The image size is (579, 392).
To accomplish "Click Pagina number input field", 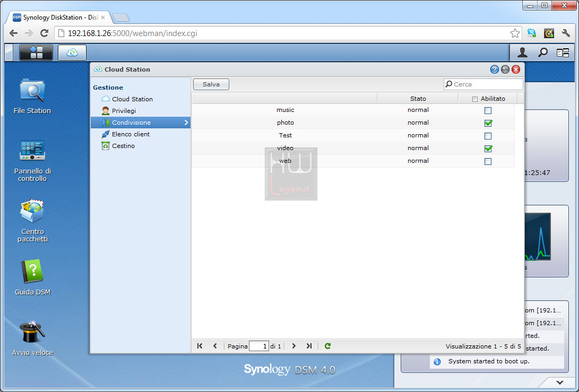I will pyautogui.click(x=259, y=346).
